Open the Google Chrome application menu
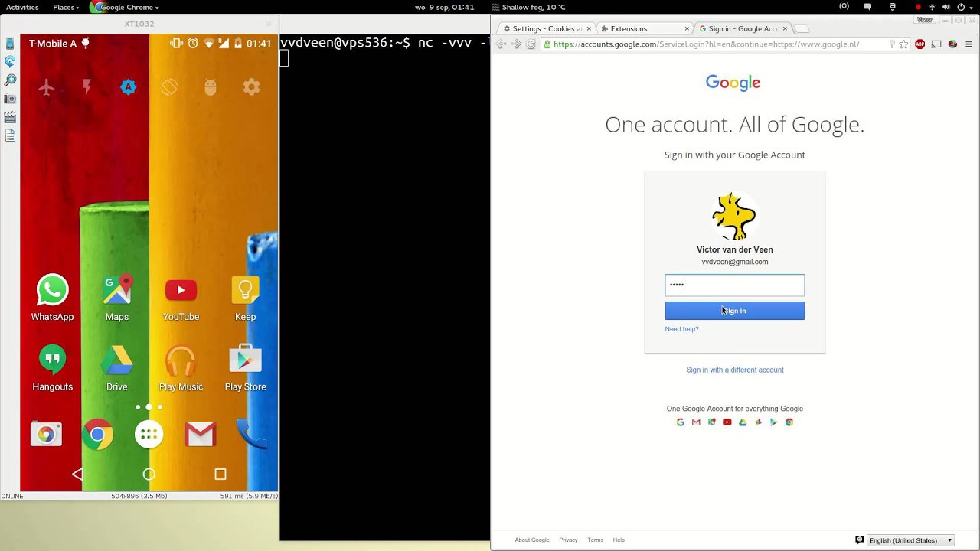The height and width of the screenshot is (551, 980). click(x=125, y=7)
